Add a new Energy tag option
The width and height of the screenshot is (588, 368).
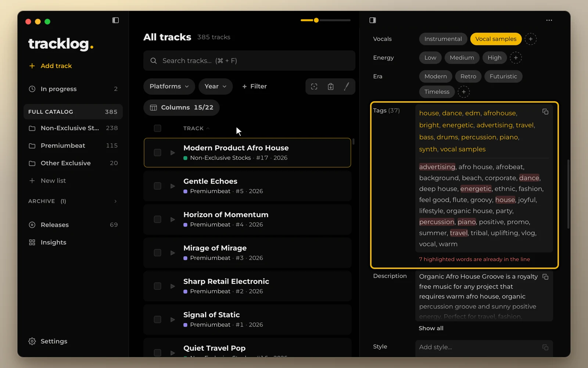coord(516,58)
